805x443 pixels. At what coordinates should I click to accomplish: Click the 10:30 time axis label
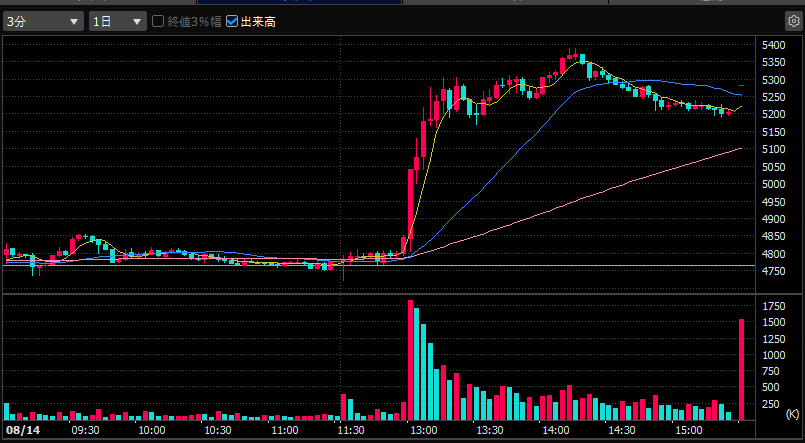[218, 430]
